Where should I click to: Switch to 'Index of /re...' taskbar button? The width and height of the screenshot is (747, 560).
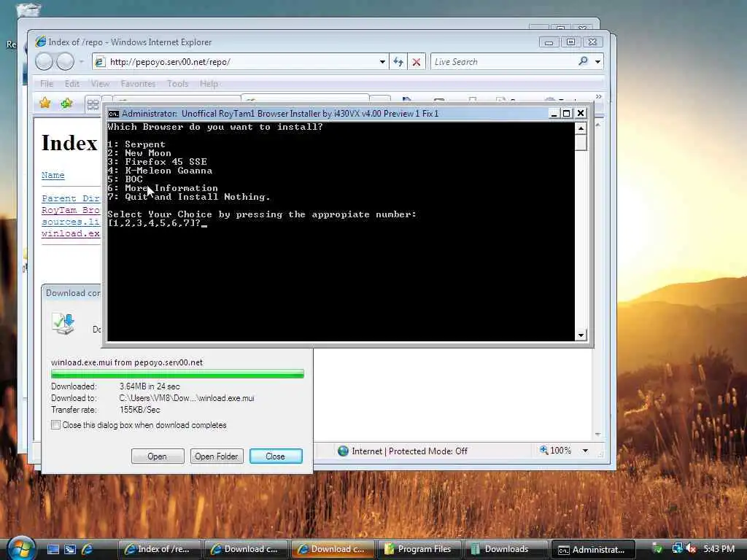pyautogui.click(x=159, y=549)
